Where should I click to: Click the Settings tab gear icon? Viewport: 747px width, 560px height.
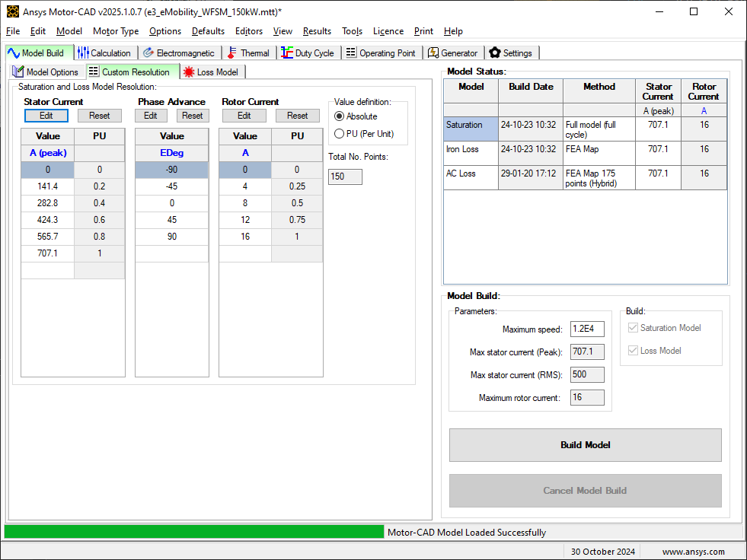point(495,52)
